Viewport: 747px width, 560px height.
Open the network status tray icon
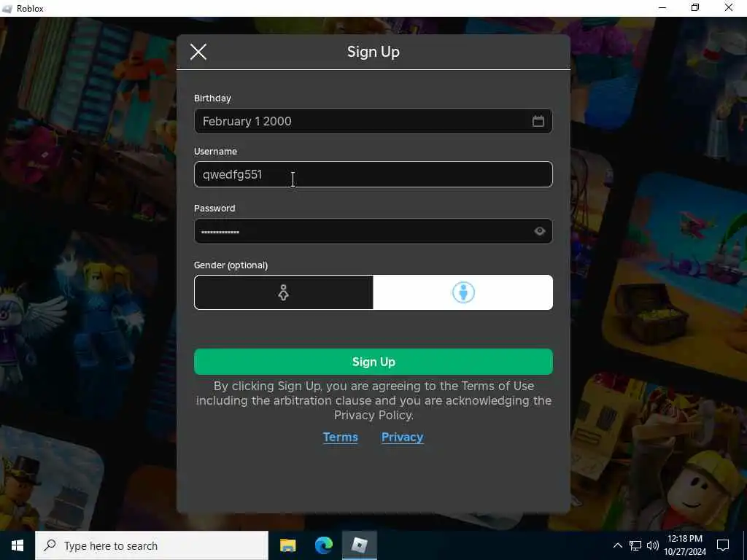coord(635,545)
